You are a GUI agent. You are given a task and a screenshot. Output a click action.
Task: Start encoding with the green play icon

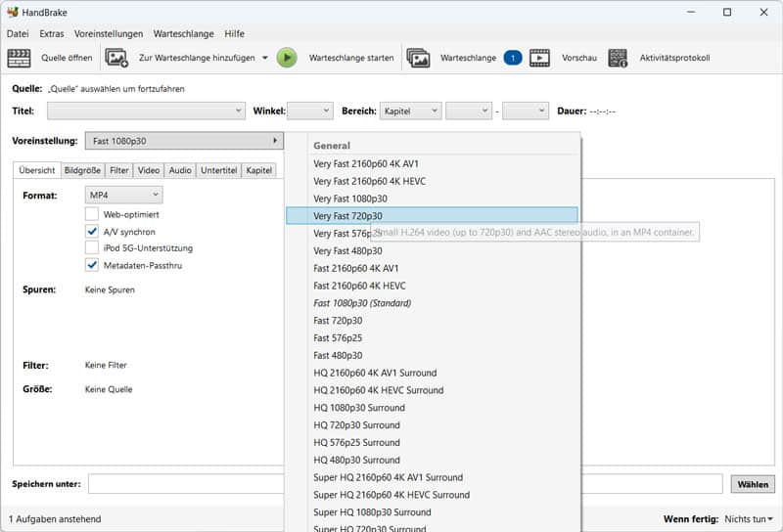click(287, 58)
